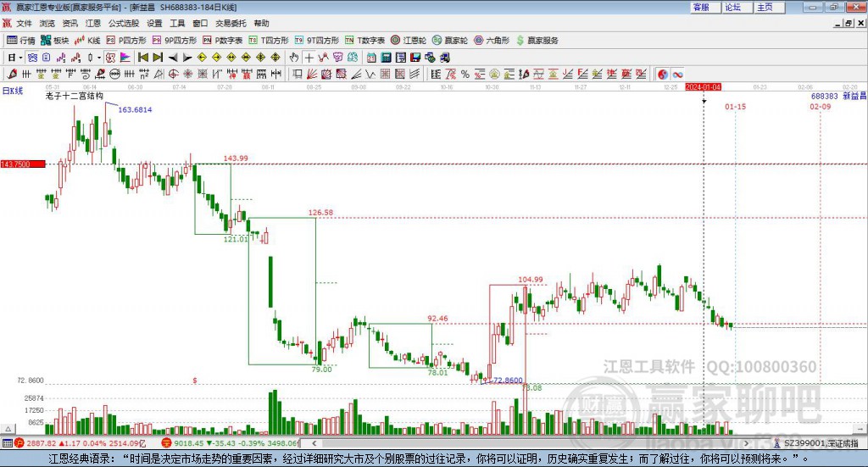Open the T四方形 time square
This screenshot has height=467, width=868.
tap(269, 41)
